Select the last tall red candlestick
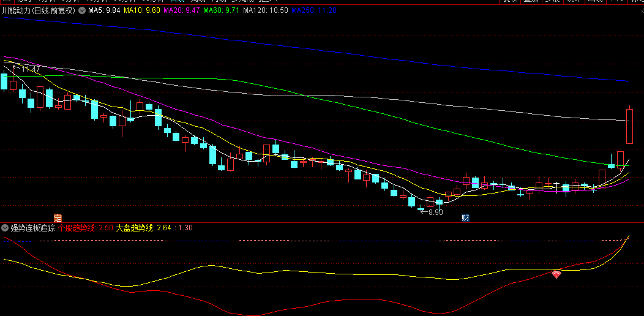This screenshot has width=644, height=316. click(x=629, y=126)
